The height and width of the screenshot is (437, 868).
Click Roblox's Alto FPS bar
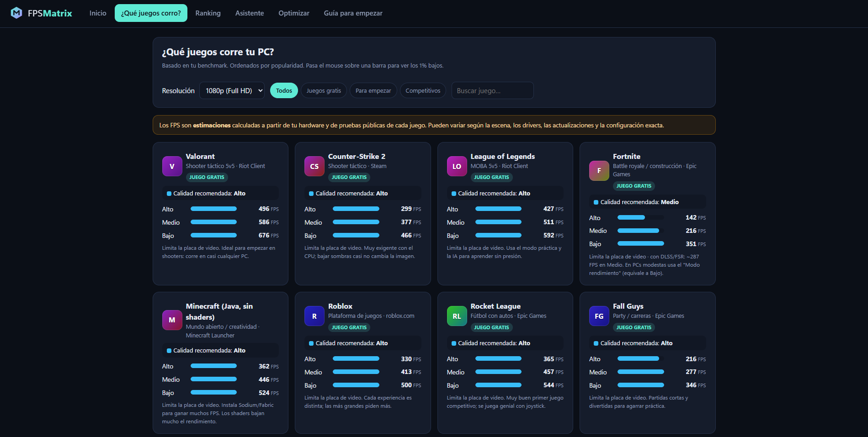(356, 359)
